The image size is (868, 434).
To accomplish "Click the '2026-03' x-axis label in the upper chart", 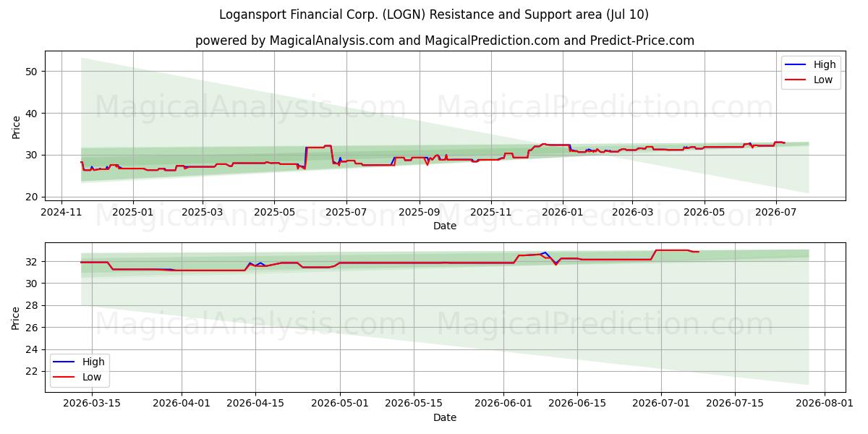I will (632, 213).
